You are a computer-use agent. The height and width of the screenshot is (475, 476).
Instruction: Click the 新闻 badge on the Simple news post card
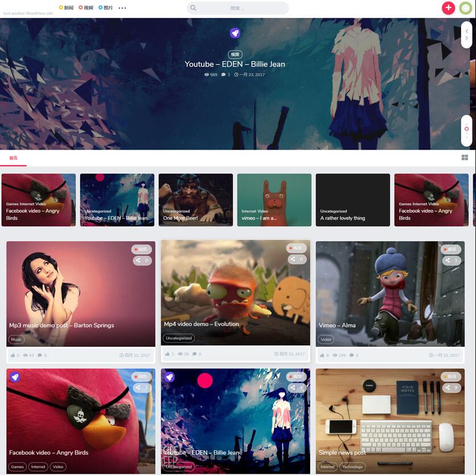(451, 377)
